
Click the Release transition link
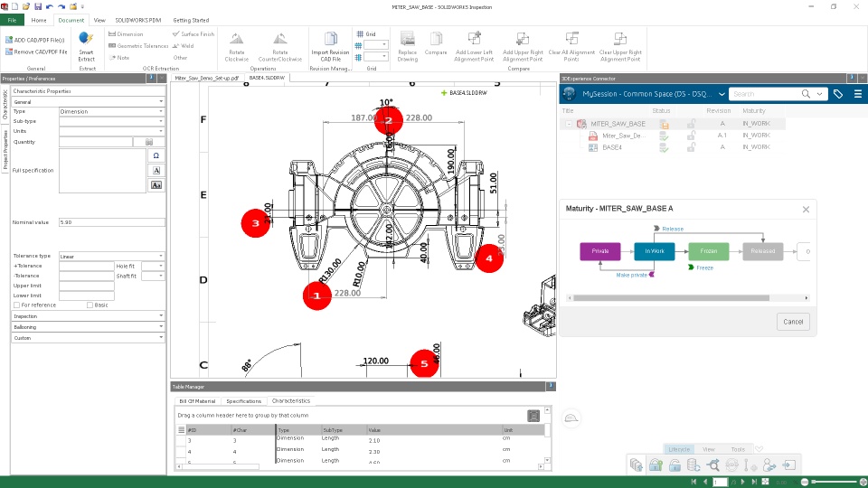pyautogui.click(x=673, y=229)
